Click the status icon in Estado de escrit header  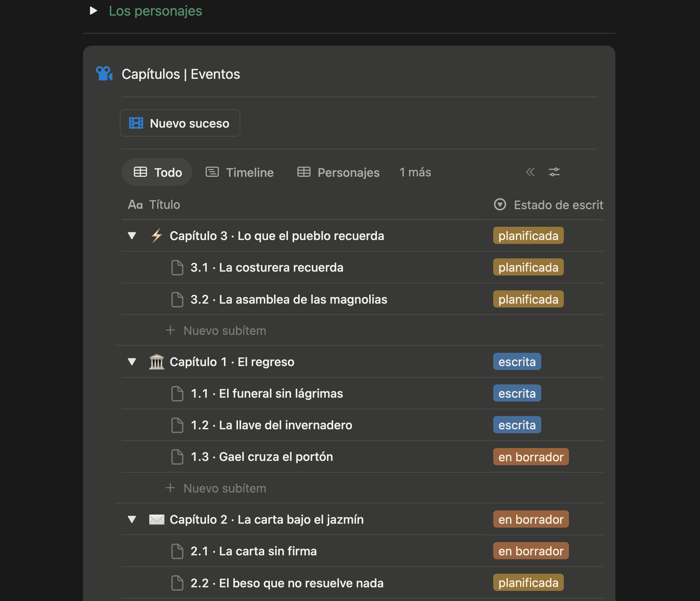[500, 204]
